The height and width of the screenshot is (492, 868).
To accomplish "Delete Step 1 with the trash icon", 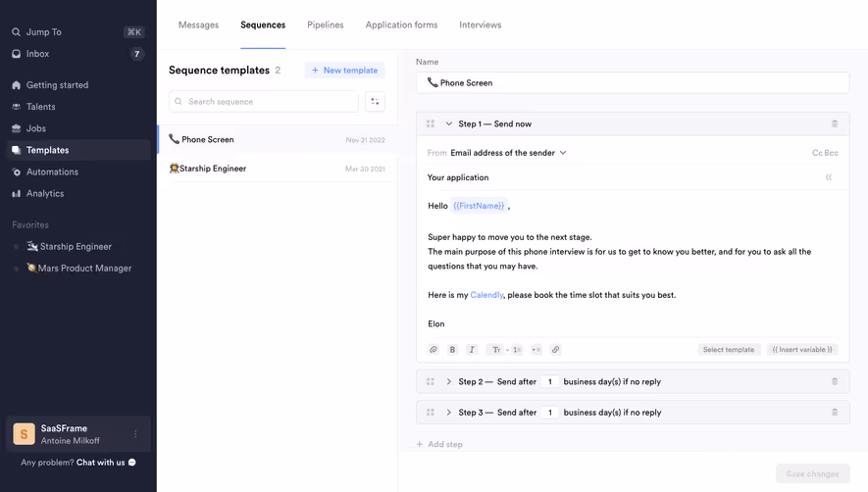I will tap(835, 123).
